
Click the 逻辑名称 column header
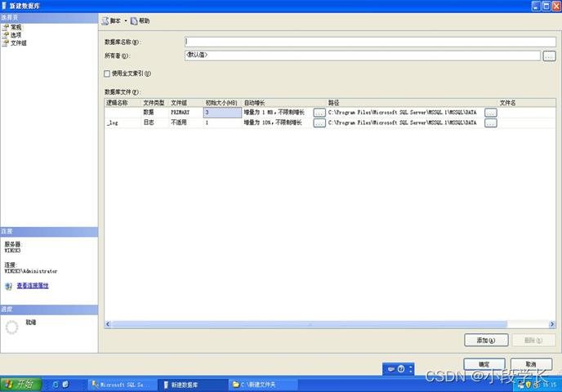[x=123, y=103]
